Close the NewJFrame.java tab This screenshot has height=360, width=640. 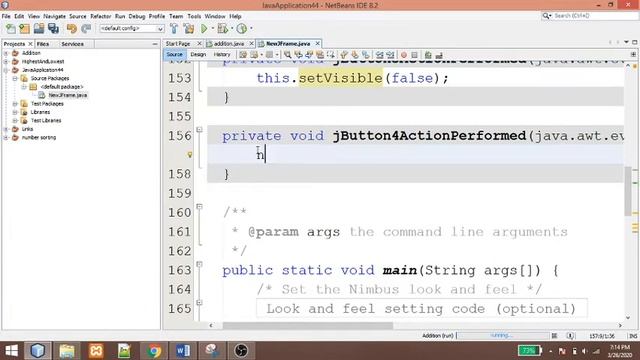317,43
